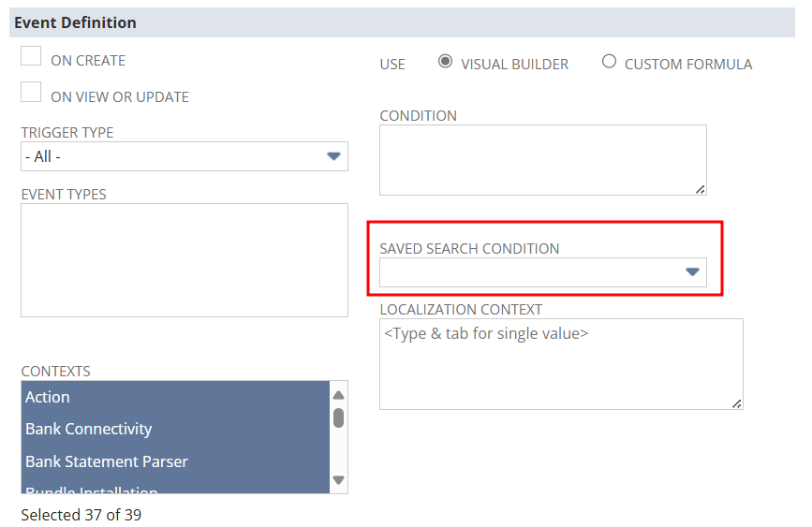Click Localization Context resize handle
Viewport: 812px width, 527px height.
pos(737,403)
